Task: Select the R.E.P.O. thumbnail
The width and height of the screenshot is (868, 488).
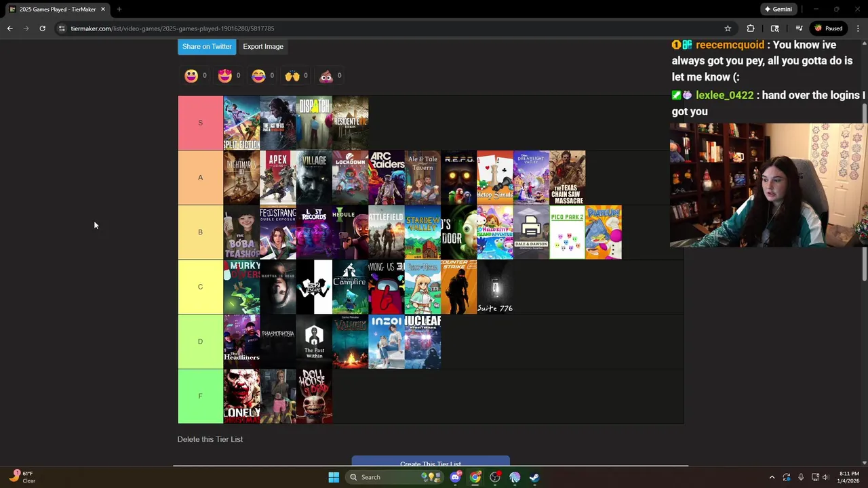Action: click(458, 178)
